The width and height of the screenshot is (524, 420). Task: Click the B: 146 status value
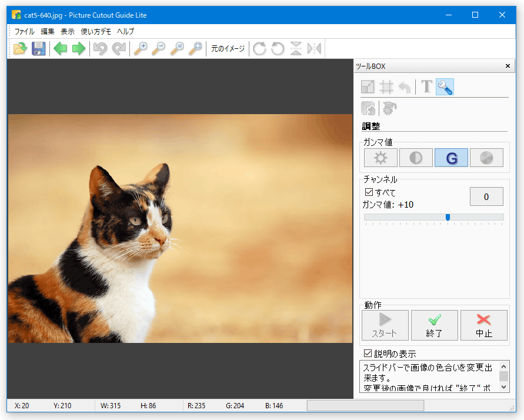[274, 406]
